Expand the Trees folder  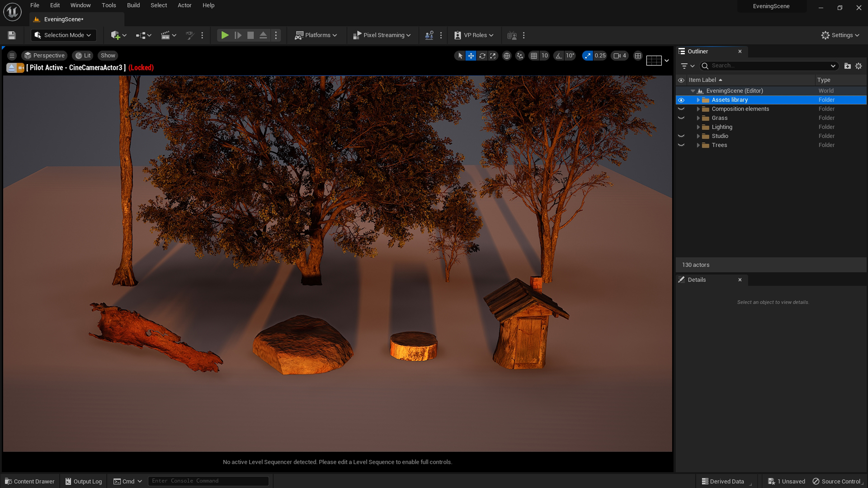[698, 145]
